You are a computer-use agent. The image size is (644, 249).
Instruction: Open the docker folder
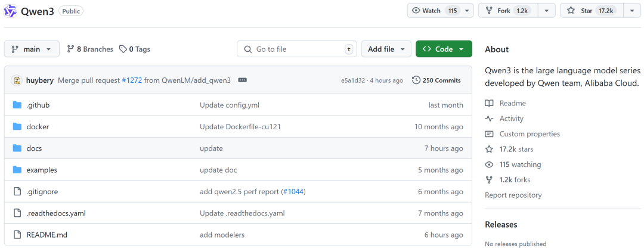pos(38,127)
